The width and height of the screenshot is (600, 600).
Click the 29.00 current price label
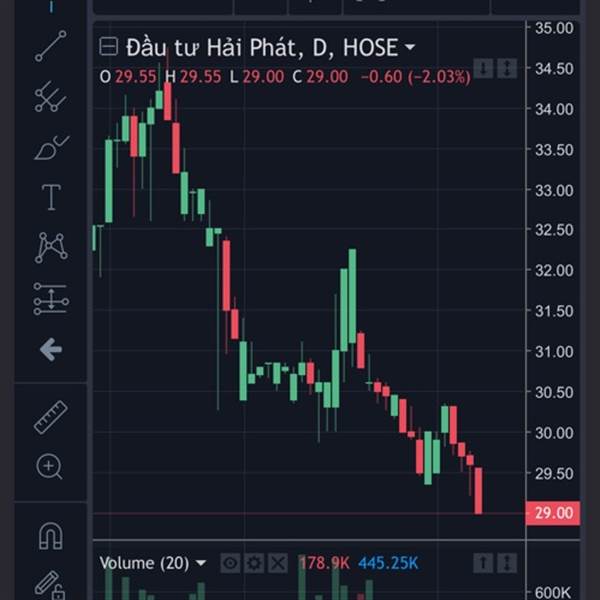point(553,513)
